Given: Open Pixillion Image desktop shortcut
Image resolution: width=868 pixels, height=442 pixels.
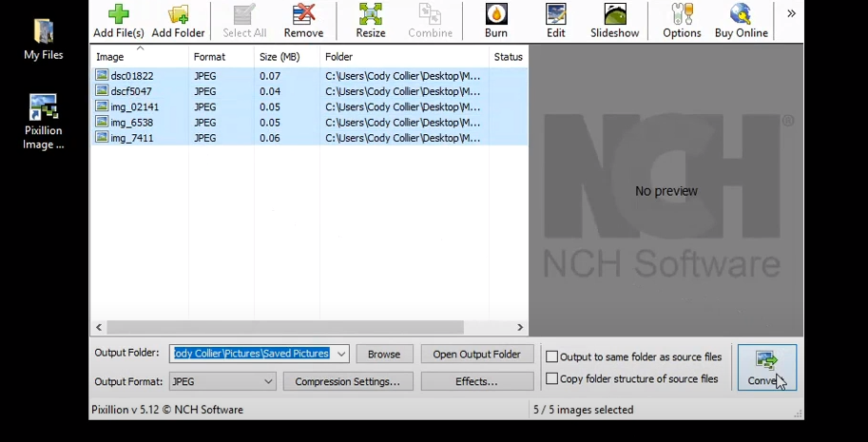Looking at the screenshot, I should (x=44, y=122).
